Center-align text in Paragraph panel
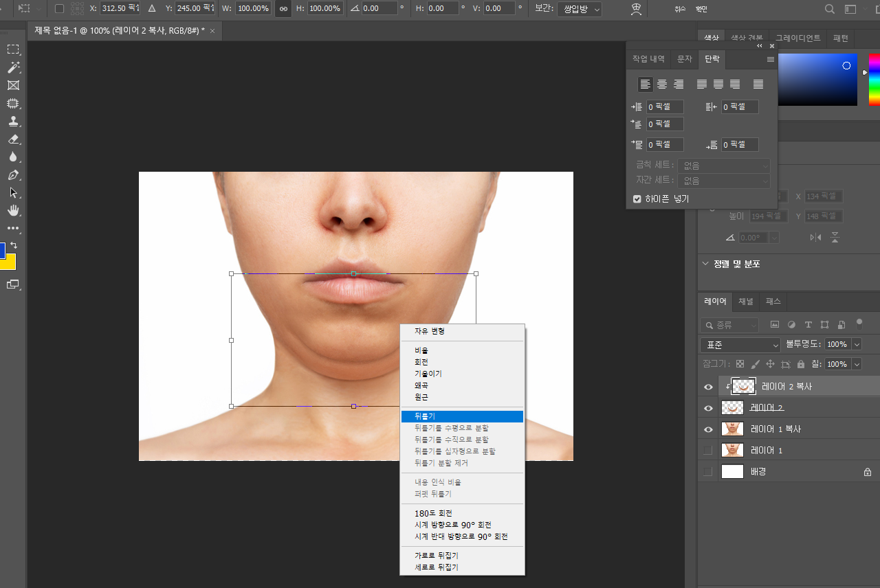The width and height of the screenshot is (880, 588). 661,84
